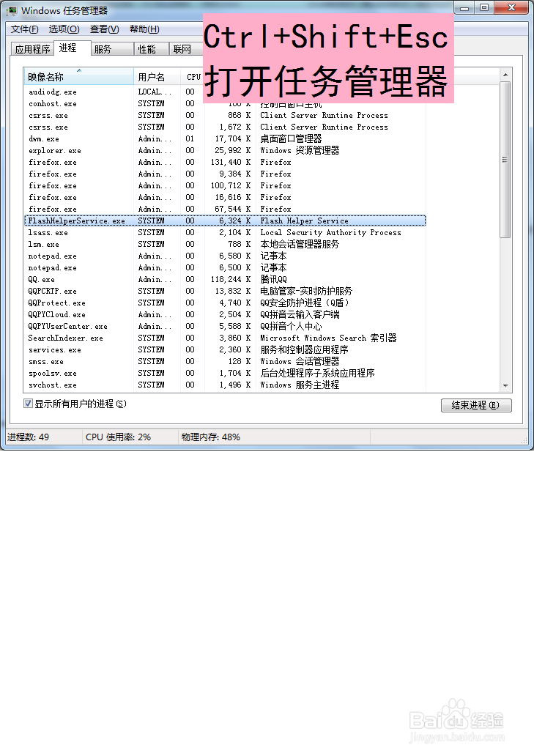Select the audiodg.exe process

[x=225, y=92]
